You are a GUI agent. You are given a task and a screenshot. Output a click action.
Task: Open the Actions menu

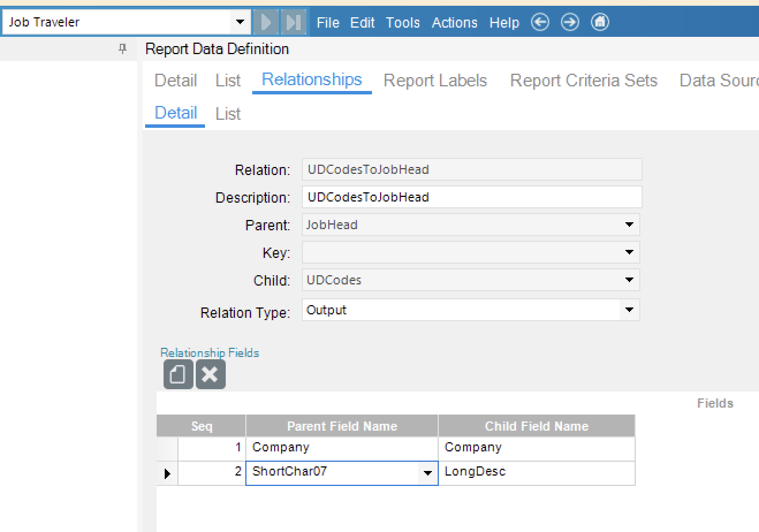pyautogui.click(x=454, y=22)
